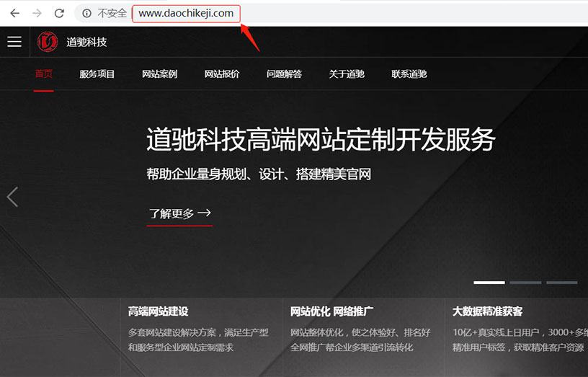Jump to second carousel slide indicator

(x=525, y=283)
